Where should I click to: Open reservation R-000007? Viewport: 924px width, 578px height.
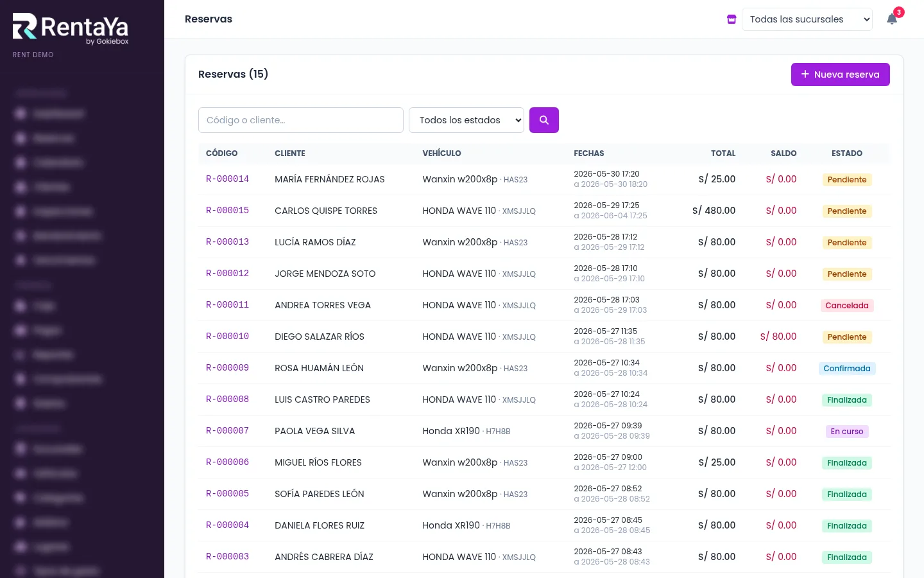[227, 431]
